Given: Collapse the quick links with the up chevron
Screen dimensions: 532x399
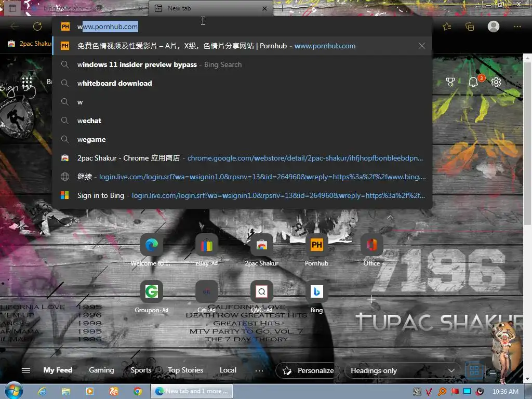Looking at the screenshot, I should click(390, 217).
